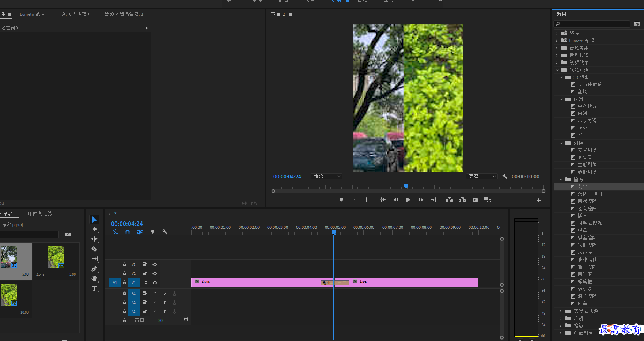Toggle lock on track V1
The image size is (644, 341).
tap(125, 283)
